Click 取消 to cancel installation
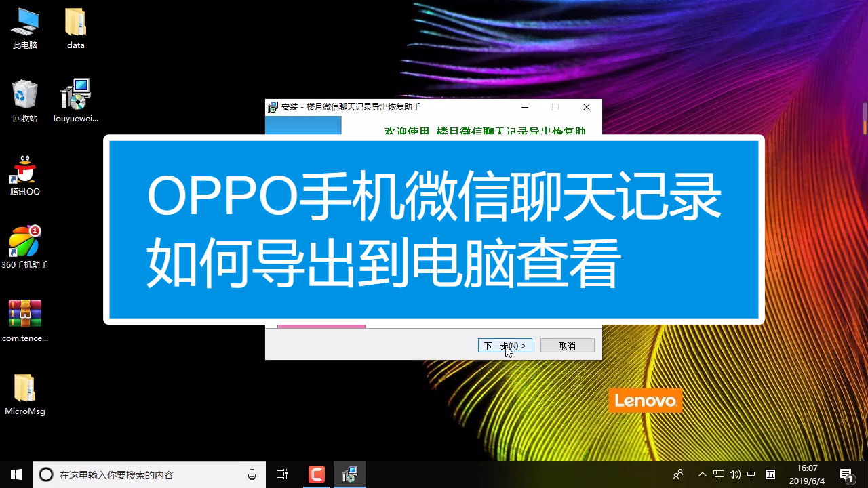The image size is (868, 488). coord(568,346)
